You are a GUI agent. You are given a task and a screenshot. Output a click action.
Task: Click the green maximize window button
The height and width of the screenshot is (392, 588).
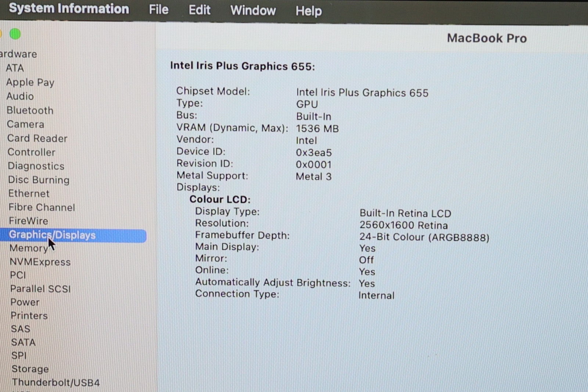tap(15, 34)
